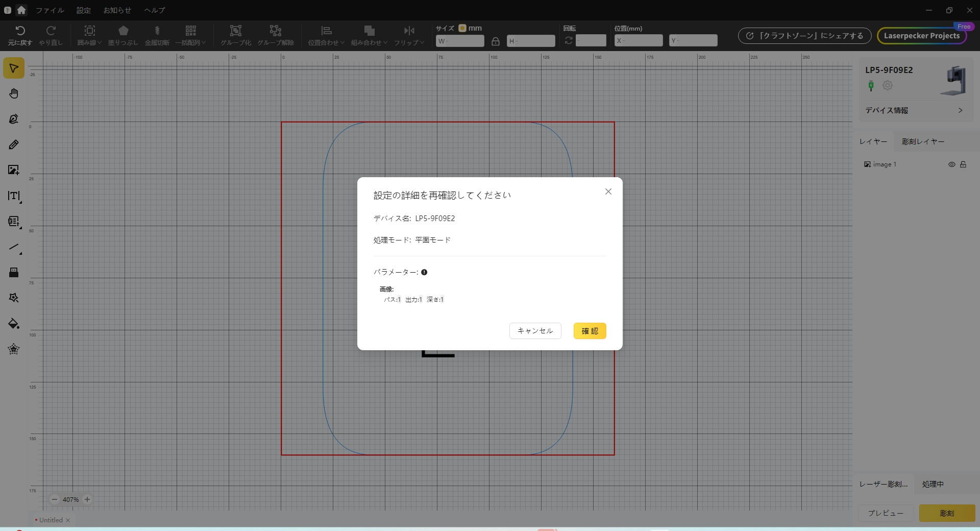Click the Y position input field
The height and width of the screenshot is (531, 980).
click(693, 41)
